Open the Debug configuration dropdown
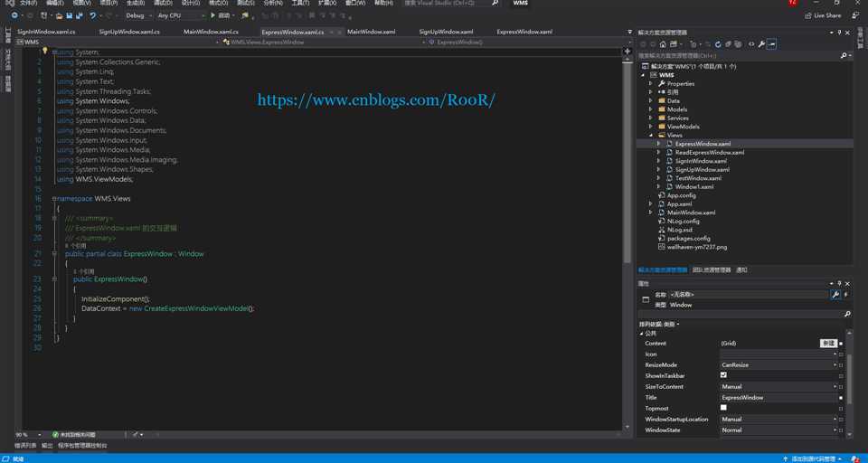The image size is (868, 463). click(138, 15)
